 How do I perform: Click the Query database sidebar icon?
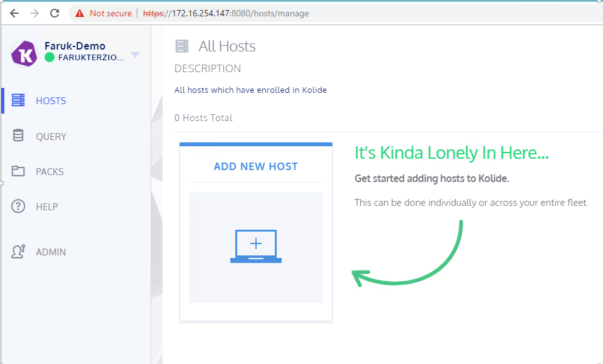(18, 136)
